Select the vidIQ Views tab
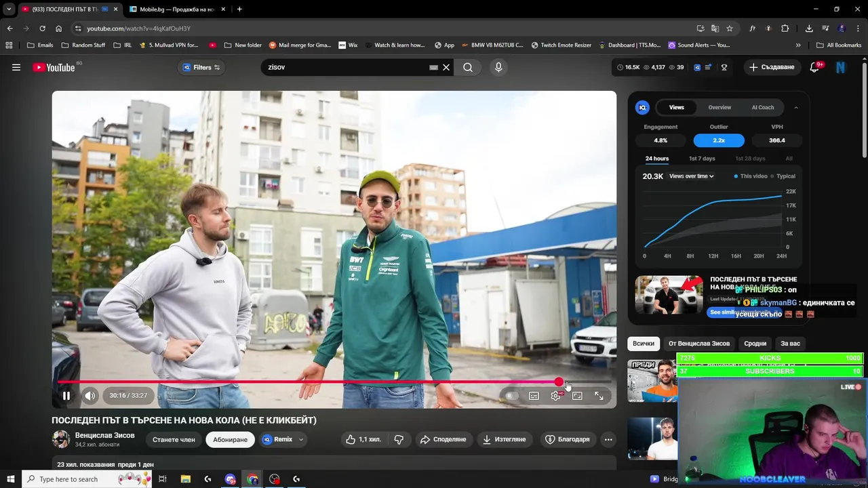 tap(677, 107)
